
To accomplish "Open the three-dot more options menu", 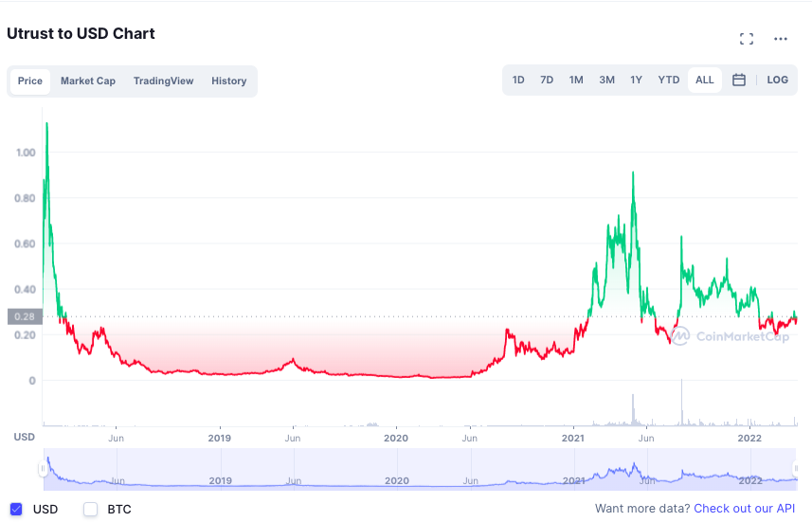I will click(x=781, y=39).
